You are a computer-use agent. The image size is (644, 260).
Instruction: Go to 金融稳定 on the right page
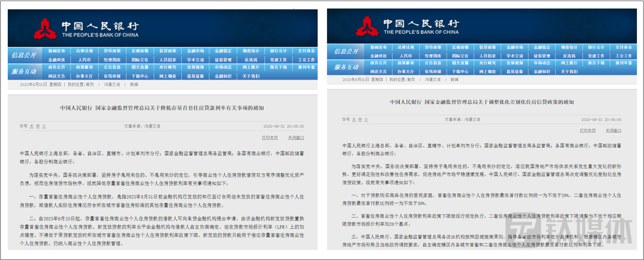542,47
